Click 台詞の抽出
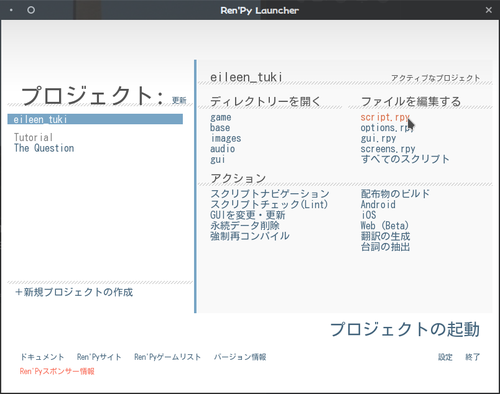Viewport: 500px width, 394px height. pos(385,247)
